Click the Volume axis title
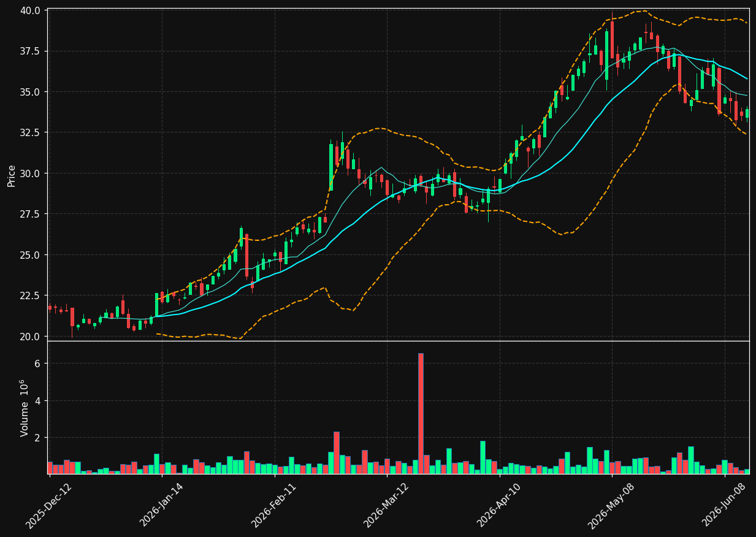The width and height of the screenshot is (756, 537). pyautogui.click(x=25, y=408)
